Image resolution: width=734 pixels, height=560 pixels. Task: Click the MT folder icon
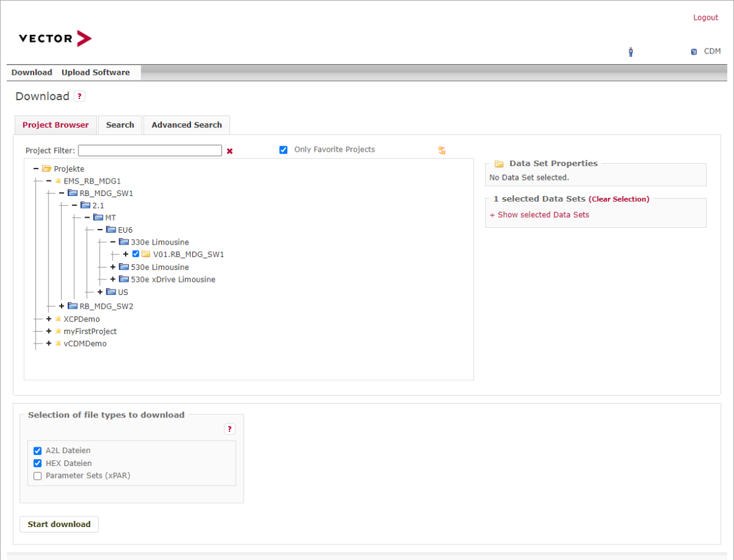click(x=98, y=217)
